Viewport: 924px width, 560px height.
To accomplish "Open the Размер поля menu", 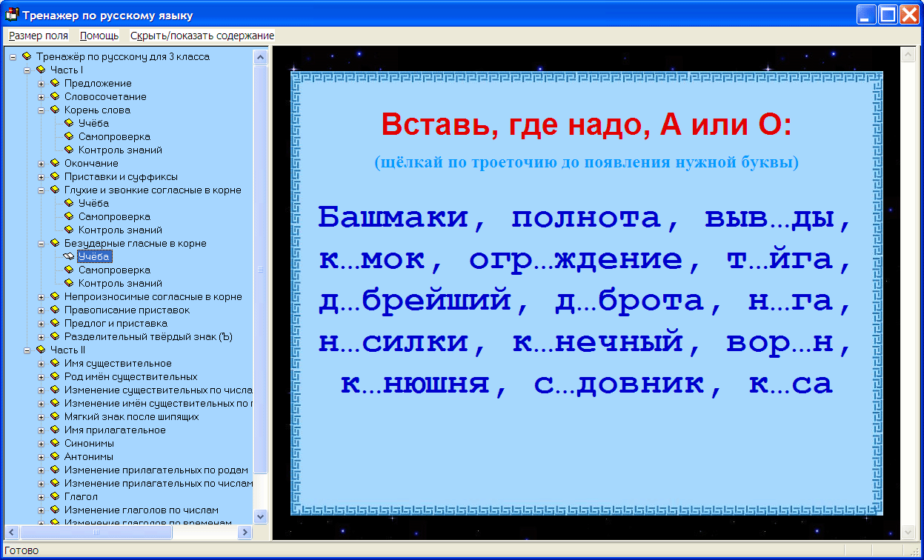I will point(39,36).
